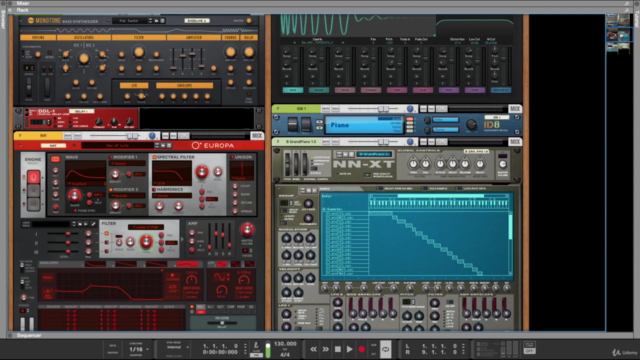This screenshot has width=640, height=360.
Task: Click the detach icon on the Mixer header
Action: click(627, 3)
